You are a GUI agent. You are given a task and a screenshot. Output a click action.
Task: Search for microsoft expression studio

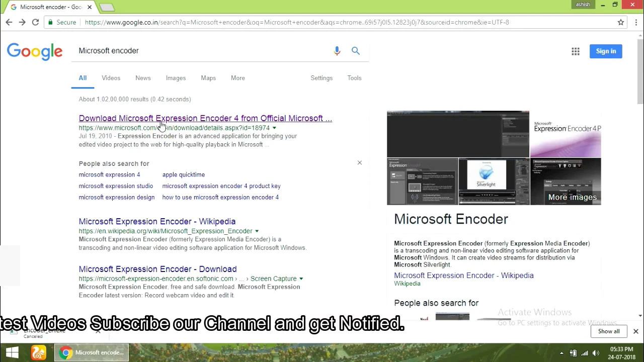[116, 186]
